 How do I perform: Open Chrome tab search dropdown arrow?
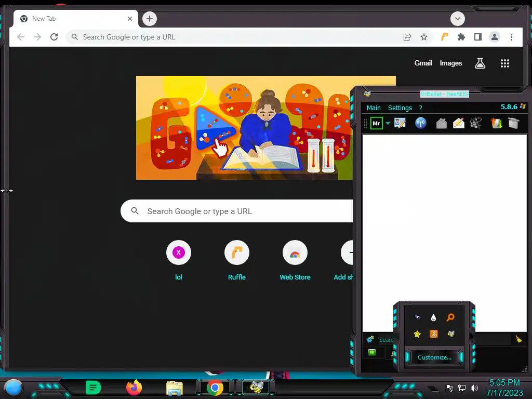pos(457,19)
